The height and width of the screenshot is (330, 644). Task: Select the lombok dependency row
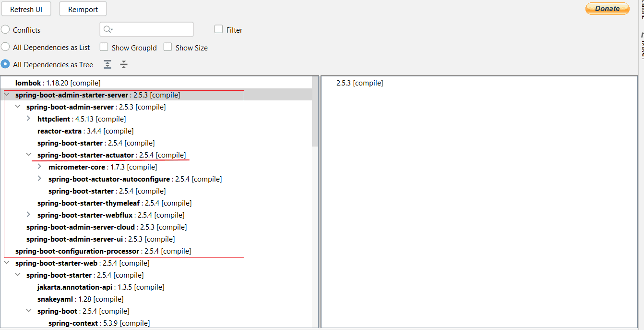[x=58, y=83]
